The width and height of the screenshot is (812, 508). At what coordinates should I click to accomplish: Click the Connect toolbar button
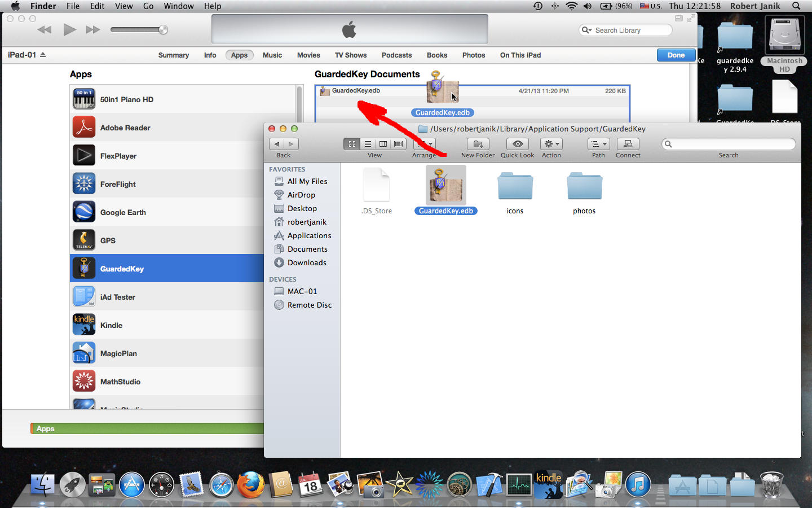tap(628, 144)
